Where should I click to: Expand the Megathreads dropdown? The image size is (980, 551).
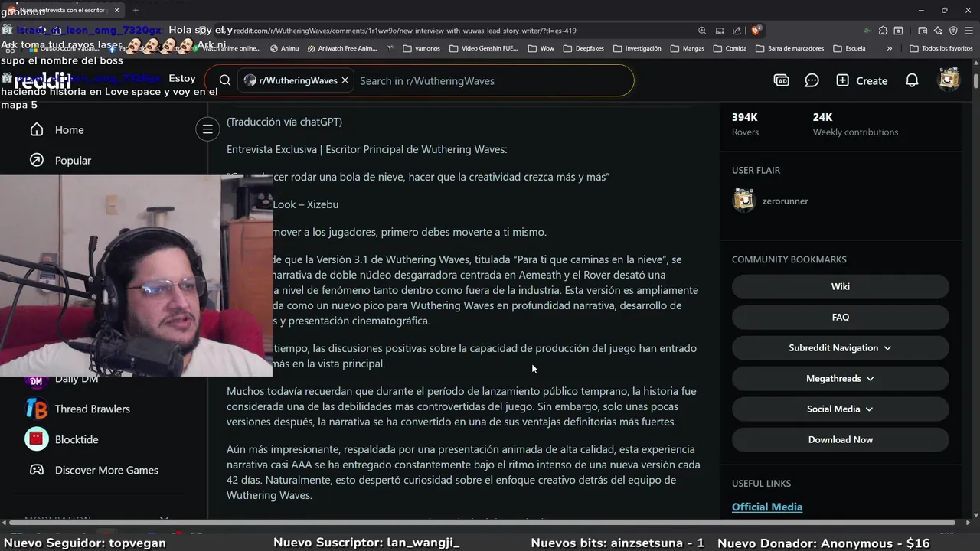[x=841, y=378]
